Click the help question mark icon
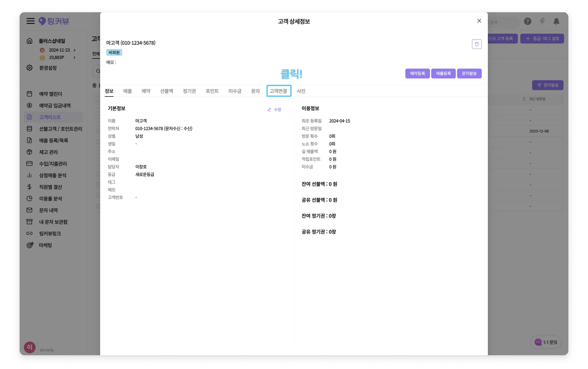 click(x=527, y=21)
